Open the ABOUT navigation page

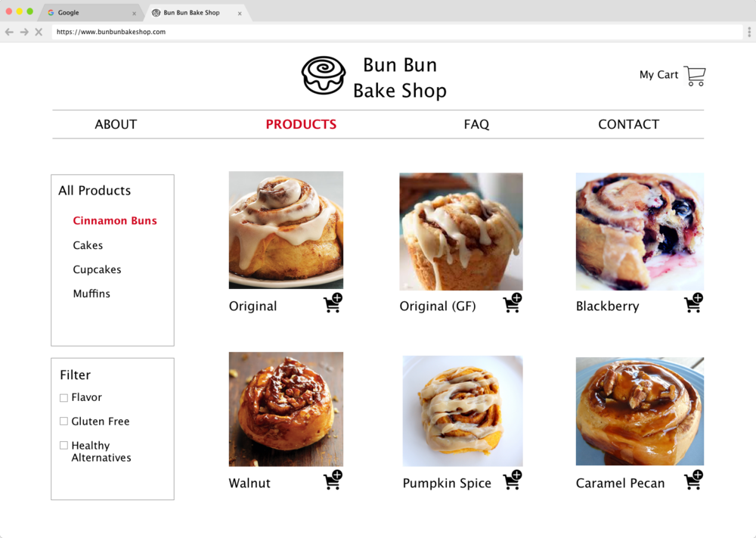(x=116, y=125)
